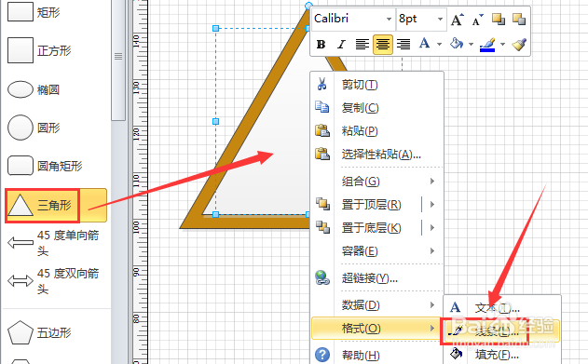Viewport: 588px width, 364px height.
Task: Expand the 置于底层 submenu arrow
Action: [432, 228]
